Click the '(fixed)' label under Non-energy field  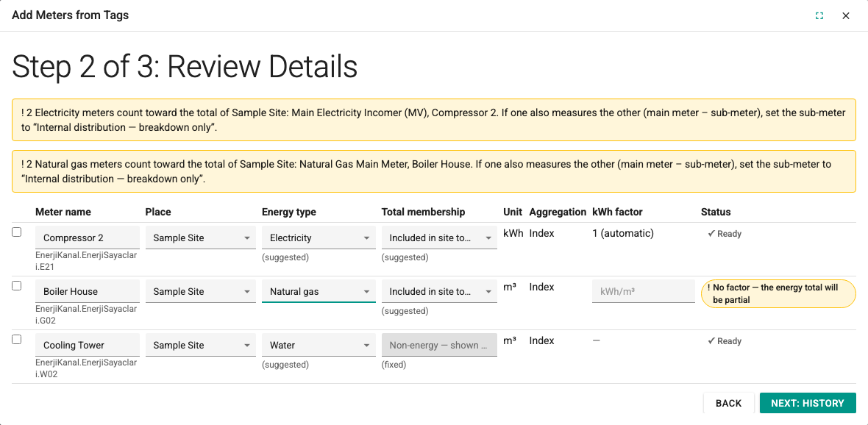394,365
